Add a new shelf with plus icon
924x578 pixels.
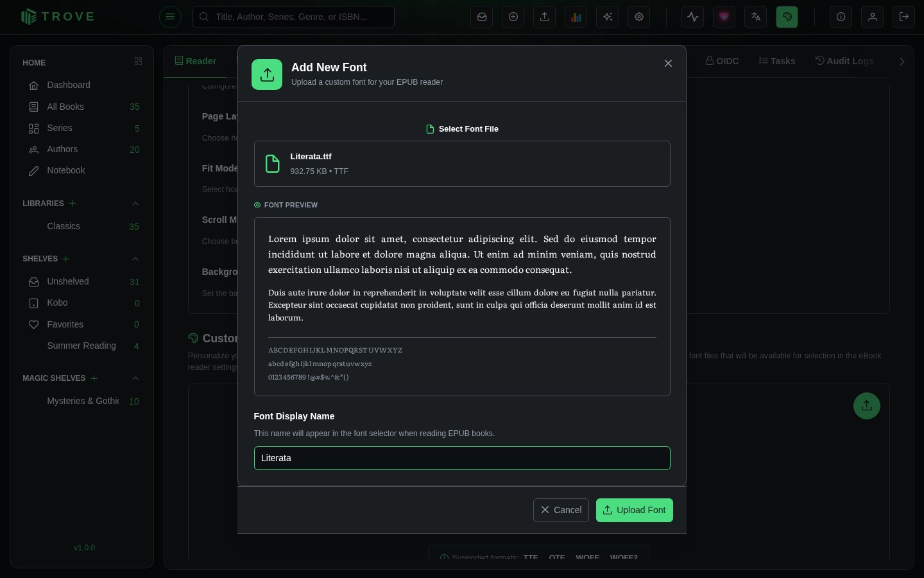click(66, 258)
